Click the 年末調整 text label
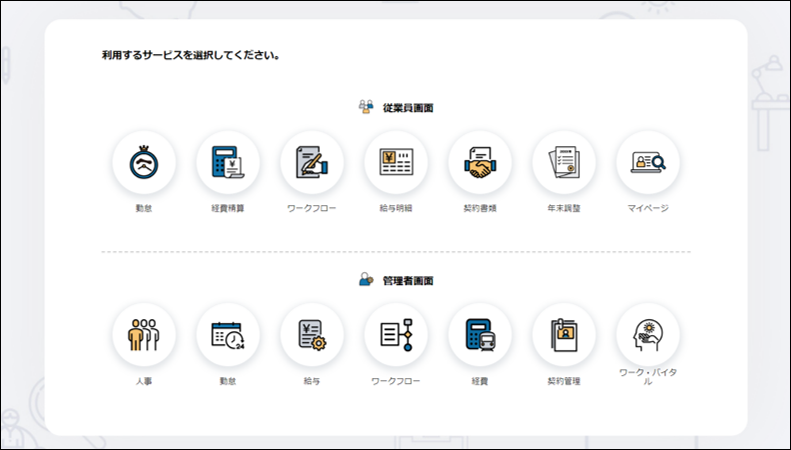 point(564,209)
